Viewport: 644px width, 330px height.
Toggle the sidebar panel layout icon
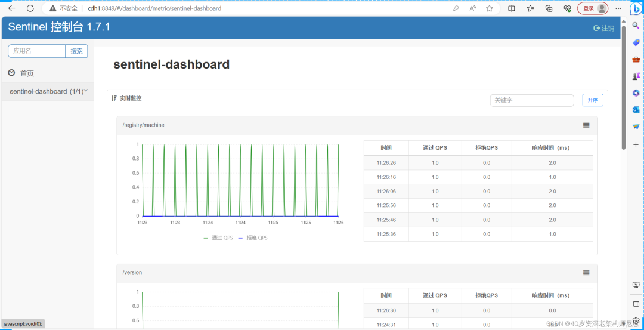coord(636,304)
